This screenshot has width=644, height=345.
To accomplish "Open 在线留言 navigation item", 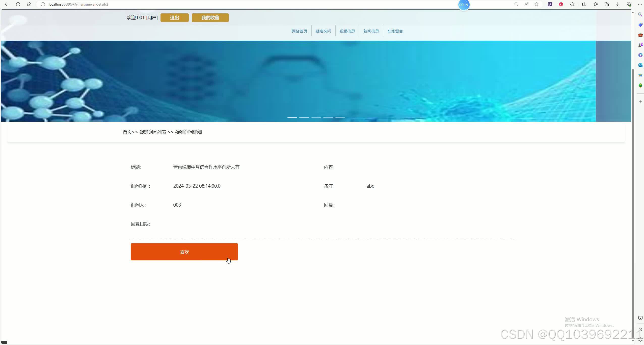I will point(395,31).
